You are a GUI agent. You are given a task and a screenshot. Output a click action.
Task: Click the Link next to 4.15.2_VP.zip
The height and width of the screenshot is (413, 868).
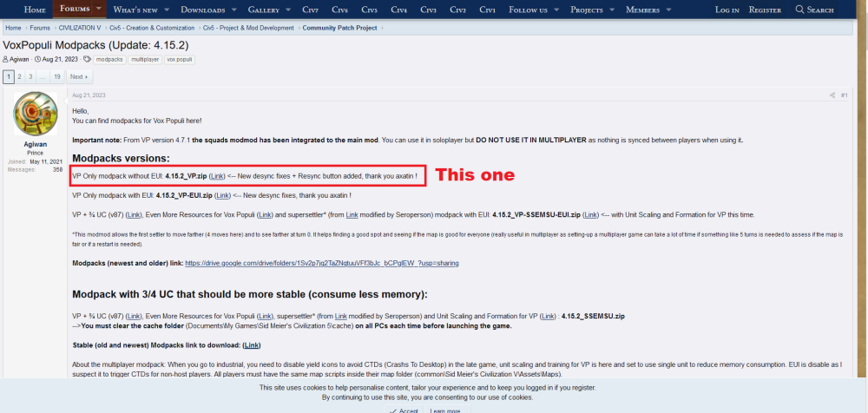tap(218, 175)
